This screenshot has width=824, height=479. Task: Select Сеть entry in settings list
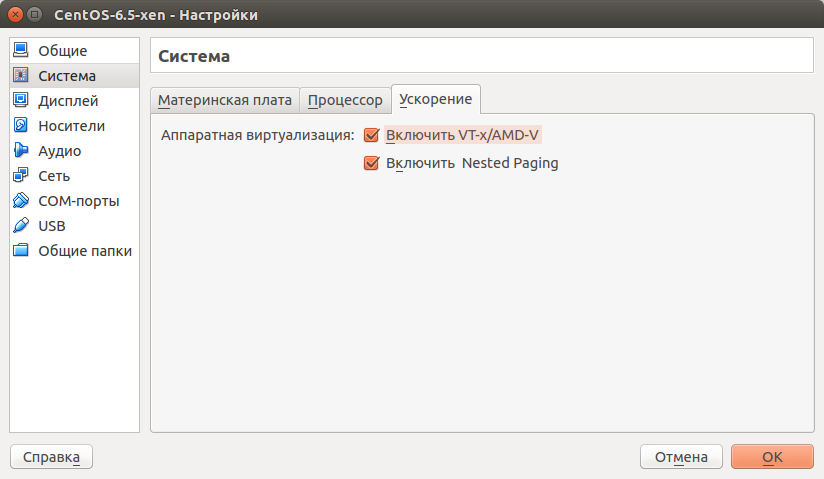75,176
